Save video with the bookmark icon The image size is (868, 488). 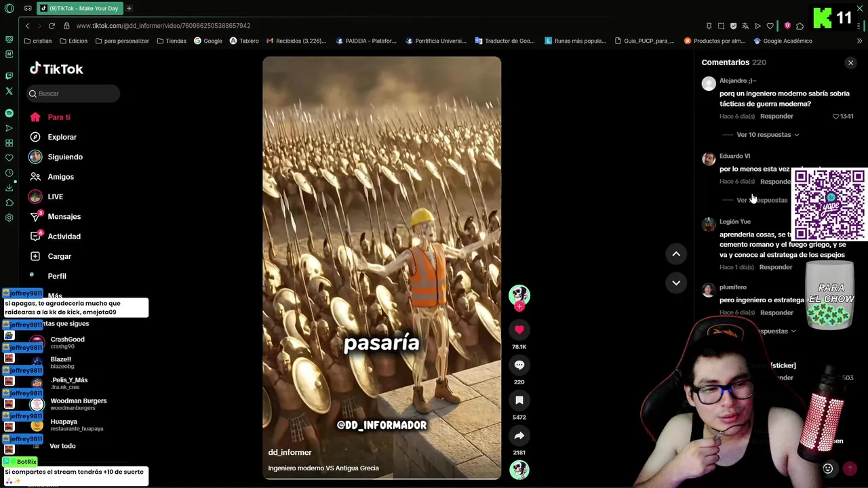click(x=519, y=400)
